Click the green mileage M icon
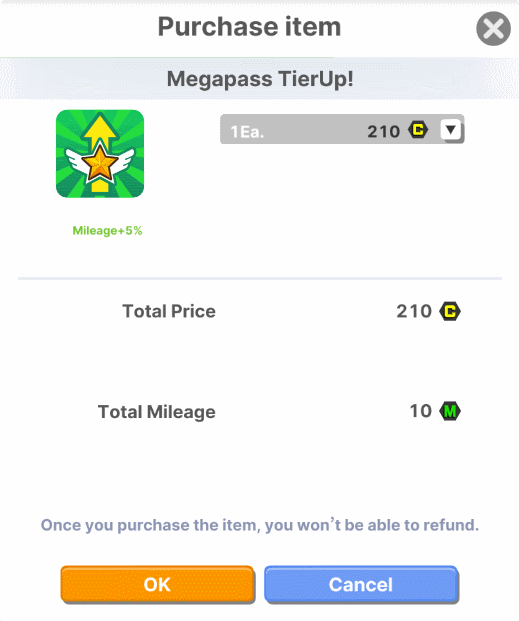519x621 pixels. tap(450, 411)
